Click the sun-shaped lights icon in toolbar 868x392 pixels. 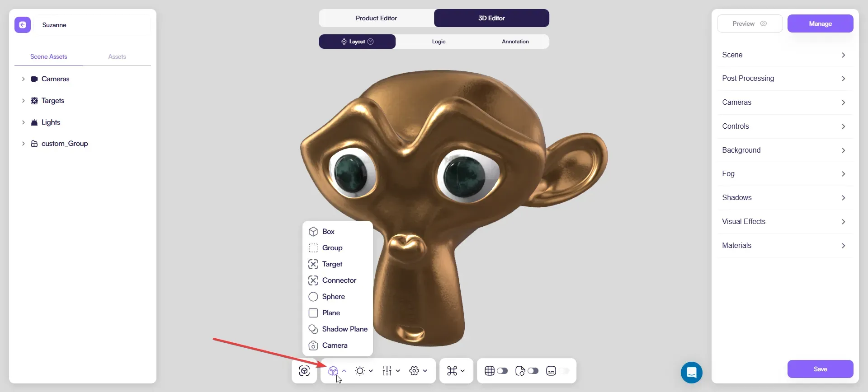click(x=360, y=371)
